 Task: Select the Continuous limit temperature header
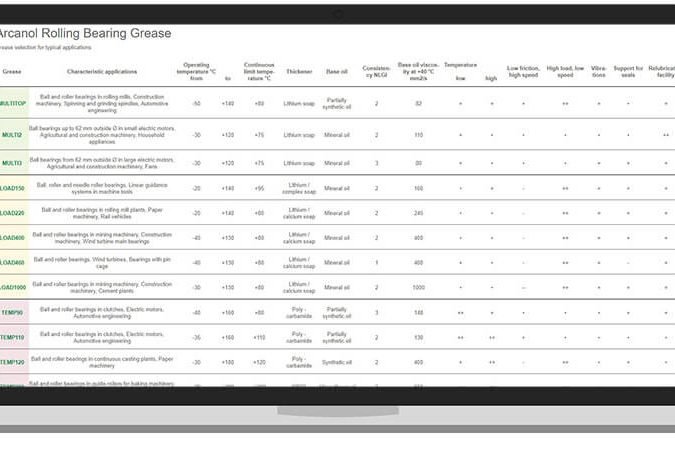[x=259, y=70]
